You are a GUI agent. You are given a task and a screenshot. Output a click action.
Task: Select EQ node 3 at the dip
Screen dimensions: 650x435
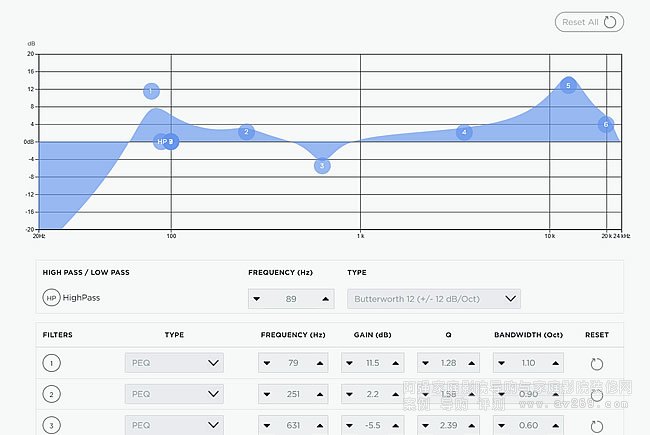point(322,166)
